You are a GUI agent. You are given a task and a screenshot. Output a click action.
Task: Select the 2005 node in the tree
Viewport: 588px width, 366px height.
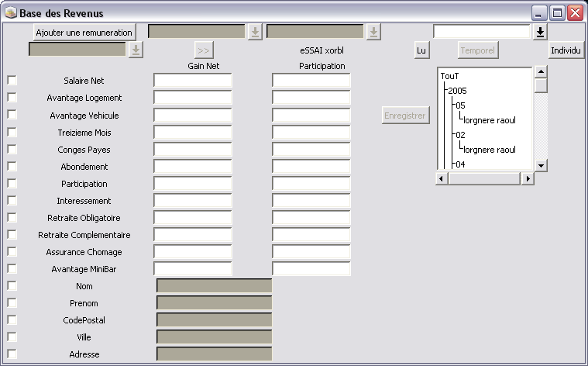pyautogui.click(x=457, y=91)
